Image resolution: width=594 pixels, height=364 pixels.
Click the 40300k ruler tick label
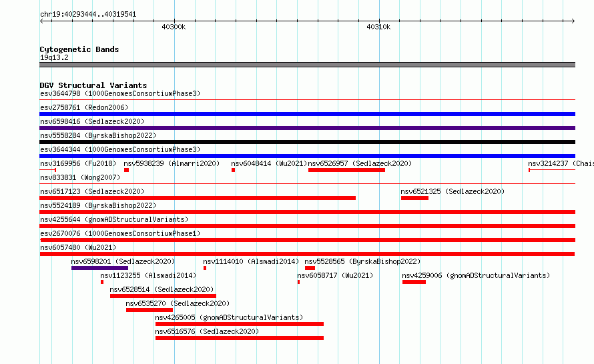coord(174,27)
